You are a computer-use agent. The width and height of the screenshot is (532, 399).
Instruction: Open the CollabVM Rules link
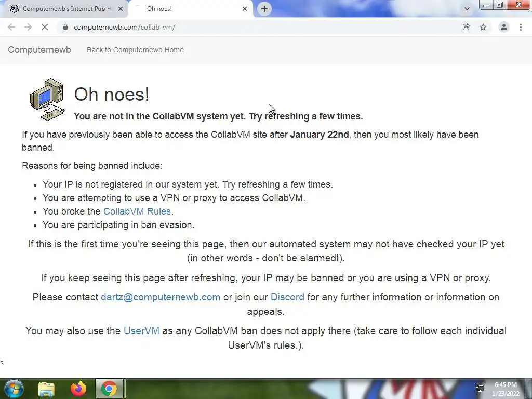pos(137,211)
